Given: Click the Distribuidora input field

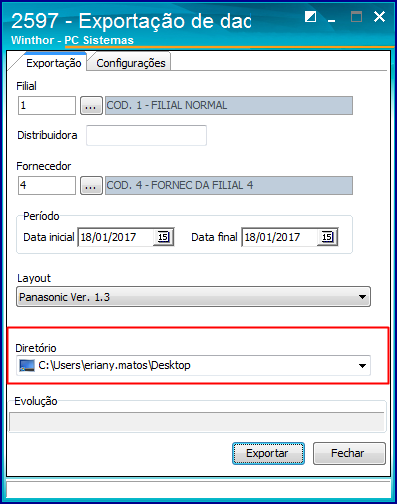Looking at the screenshot, I should [x=146, y=135].
